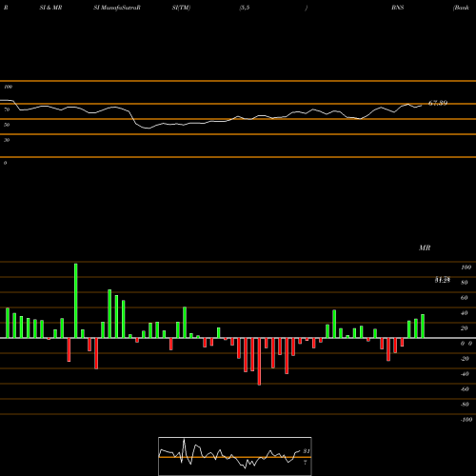This screenshot has width=476, height=476.
Task: Click the 'Bank' text in the top right
Action: click(x=461, y=8)
